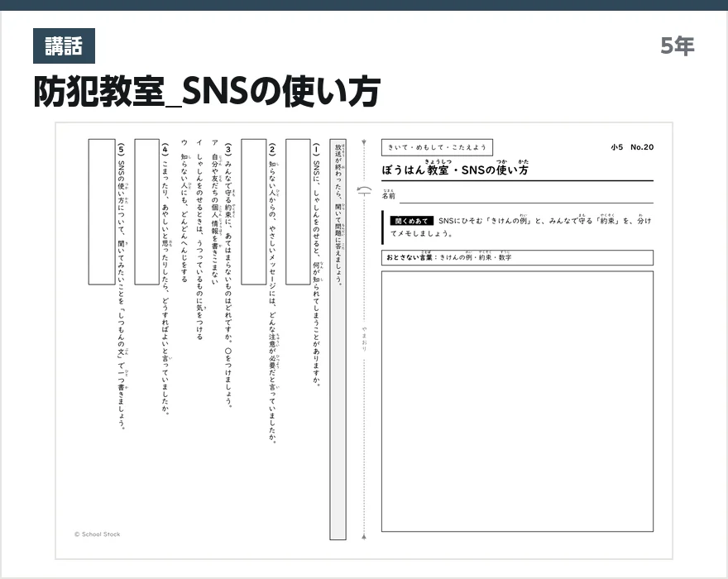Click the large memo box
This screenshot has width=728, height=579.
(x=517, y=402)
